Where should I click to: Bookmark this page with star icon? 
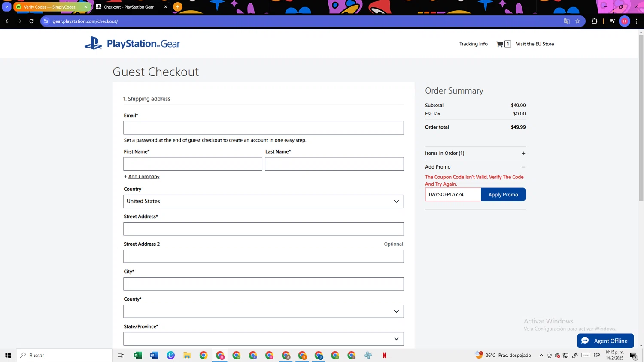pyautogui.click(x=577, y=21)
